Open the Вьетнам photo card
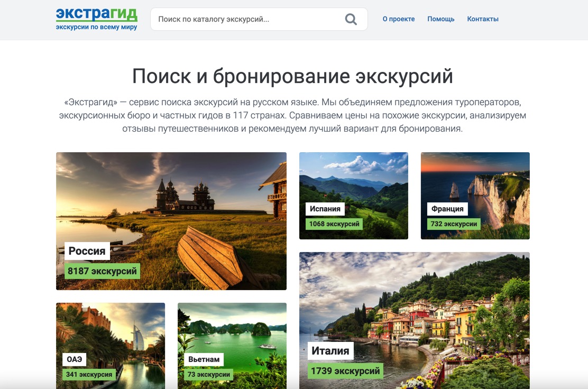588x389 pixels. click(232, 346)
